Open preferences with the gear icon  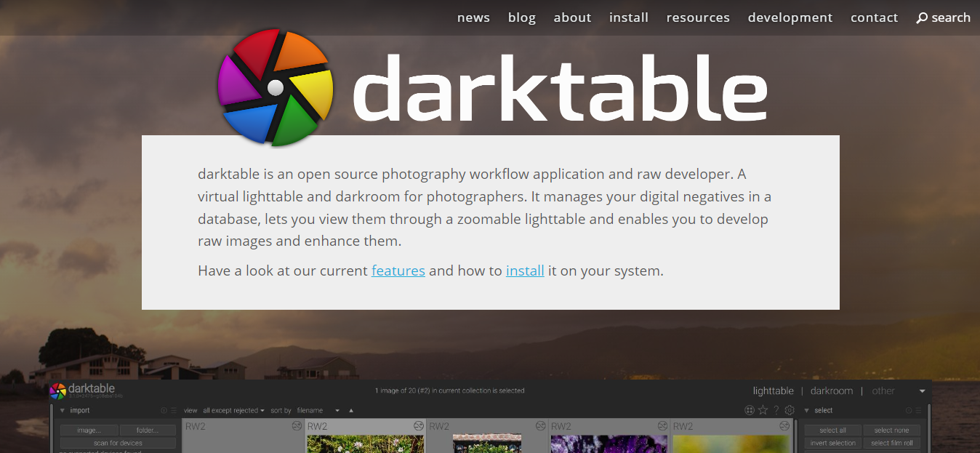(x=790, y=410)
